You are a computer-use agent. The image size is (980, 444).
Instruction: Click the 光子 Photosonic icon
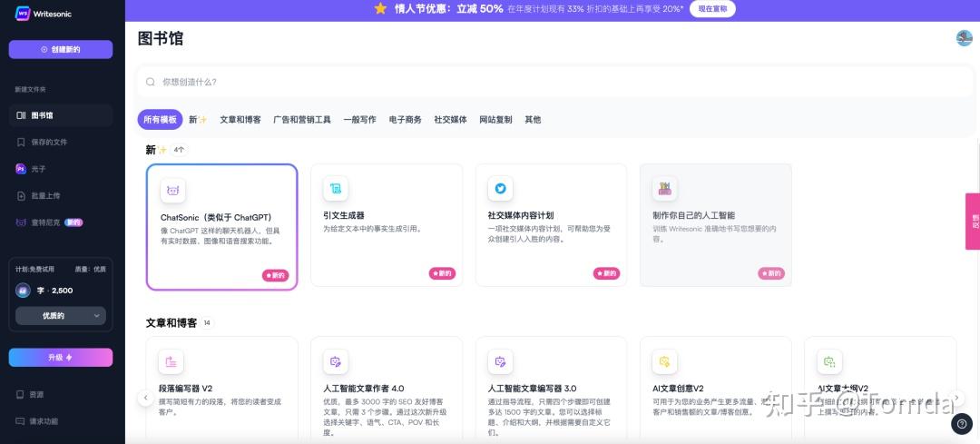tap(21, 169)
